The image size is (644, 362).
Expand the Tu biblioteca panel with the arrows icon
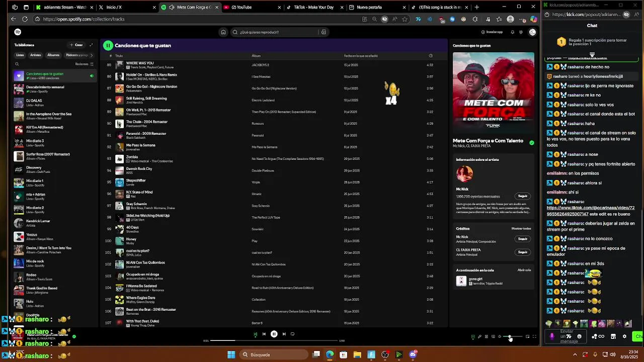[x=91, y=45]
